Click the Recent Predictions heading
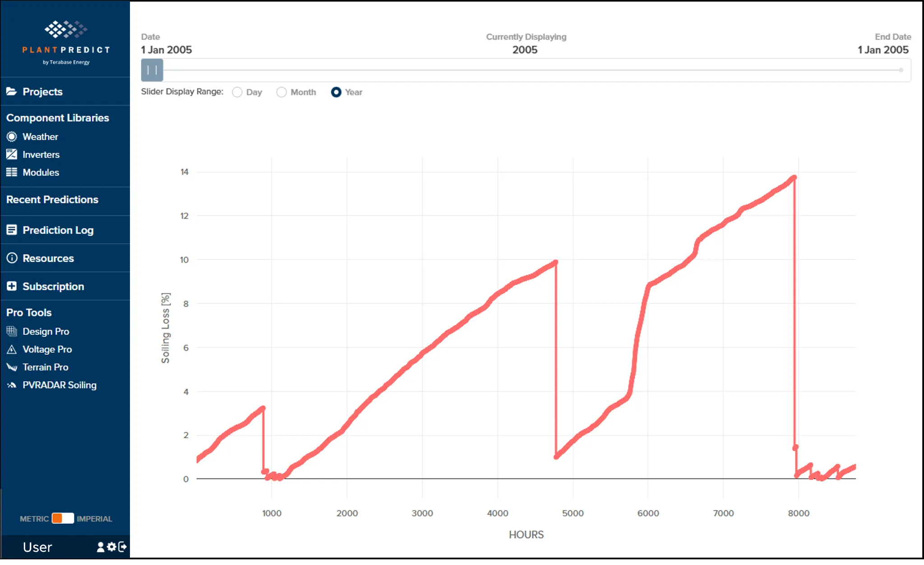The width and height of the screenshot is (924, 565). pos(52,199)
